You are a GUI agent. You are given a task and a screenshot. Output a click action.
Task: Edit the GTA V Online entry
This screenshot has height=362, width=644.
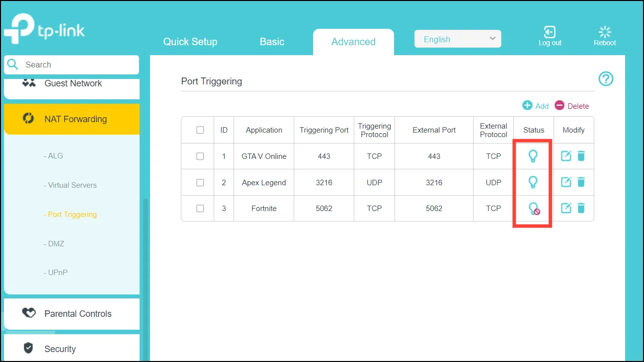pos(566,156)
